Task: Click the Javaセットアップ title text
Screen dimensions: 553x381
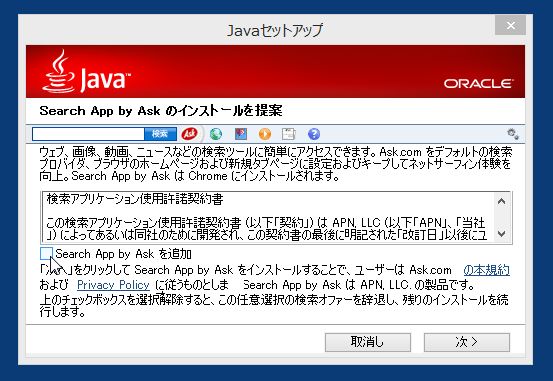Action: 275,30
